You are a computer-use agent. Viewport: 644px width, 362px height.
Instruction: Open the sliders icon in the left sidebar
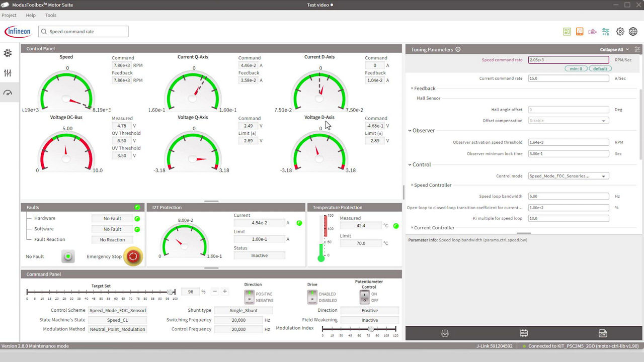tap(8, 73)
